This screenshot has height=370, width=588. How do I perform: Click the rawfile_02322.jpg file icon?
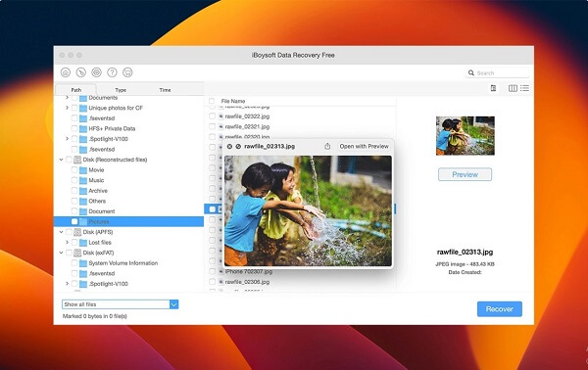coord(221,116)
